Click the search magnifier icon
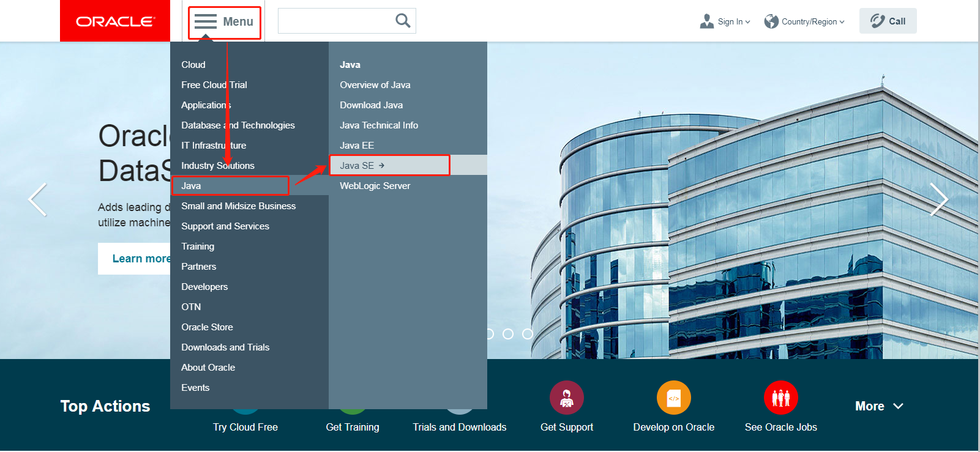The image size is (980, 452). click(403, 21)
